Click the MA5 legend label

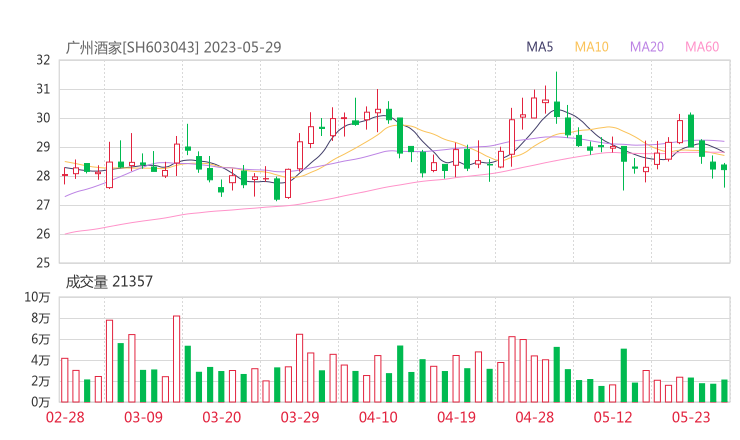point(539,47)
